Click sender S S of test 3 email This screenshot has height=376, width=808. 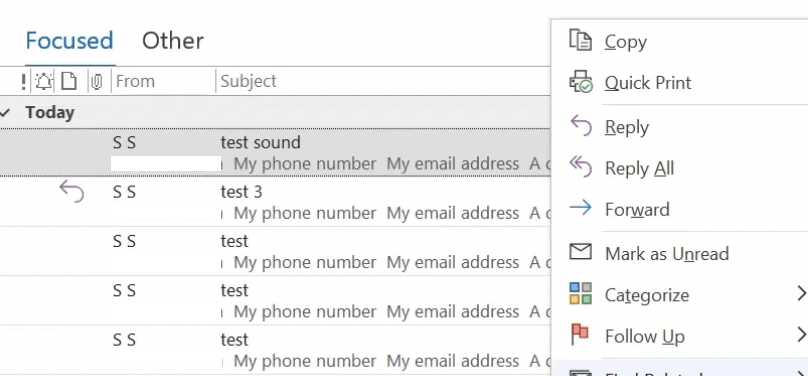(124, 192)
